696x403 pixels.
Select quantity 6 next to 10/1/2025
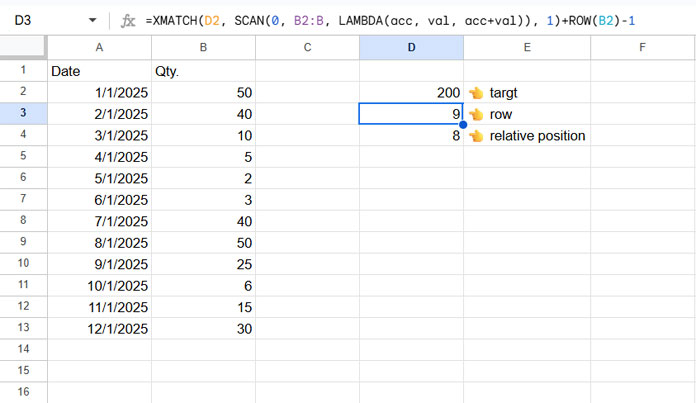[x=203, y=285]
